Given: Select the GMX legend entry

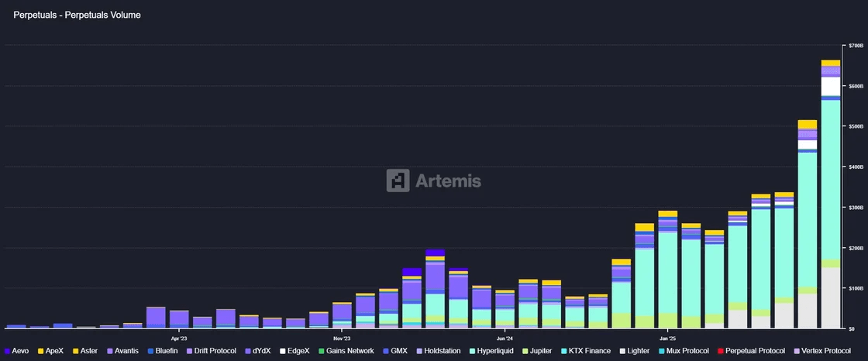Looking at the screenshot, I should pos(394,351).
